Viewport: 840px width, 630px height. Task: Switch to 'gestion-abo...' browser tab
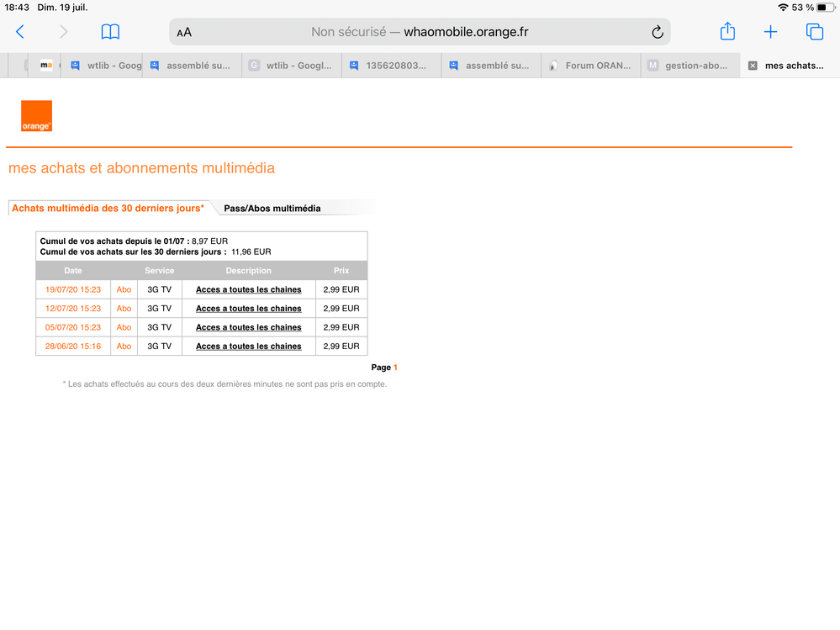coord(689,66)
